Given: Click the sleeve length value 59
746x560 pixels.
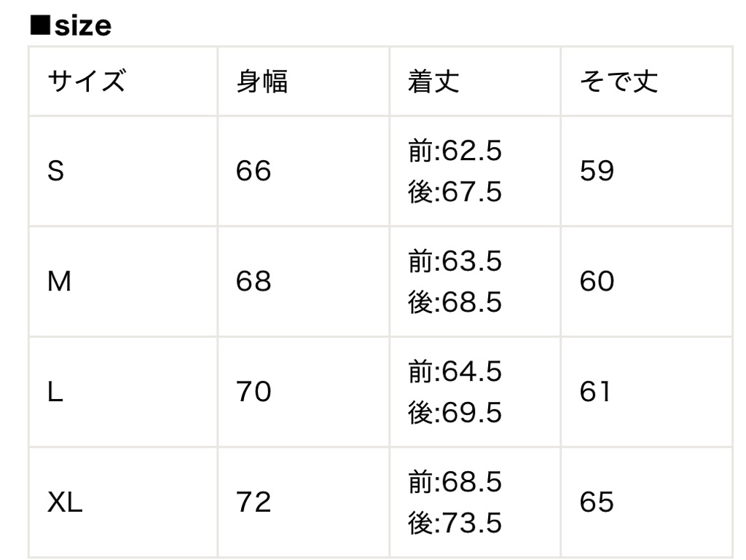Looking at the screenshot, I should [x=597, y=172].
